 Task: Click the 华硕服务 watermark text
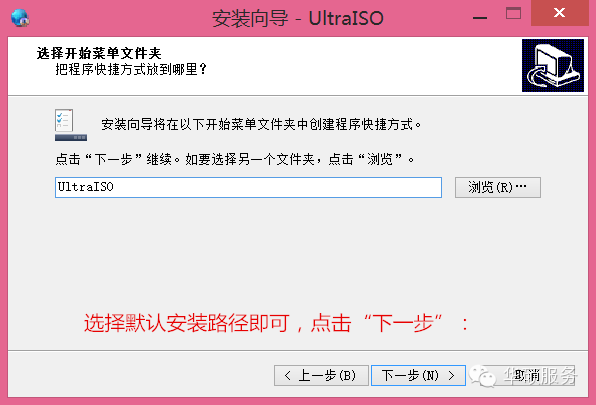pos(541,376)
